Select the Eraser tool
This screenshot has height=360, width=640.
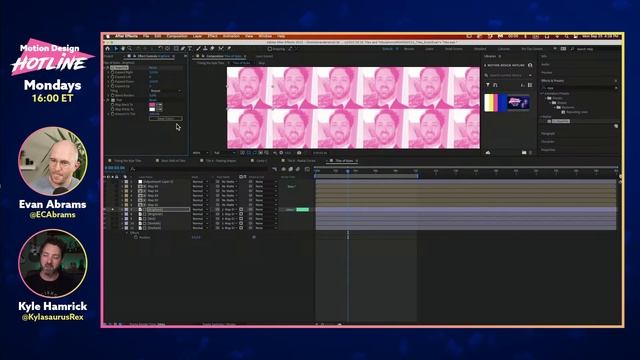pos(212,48)
